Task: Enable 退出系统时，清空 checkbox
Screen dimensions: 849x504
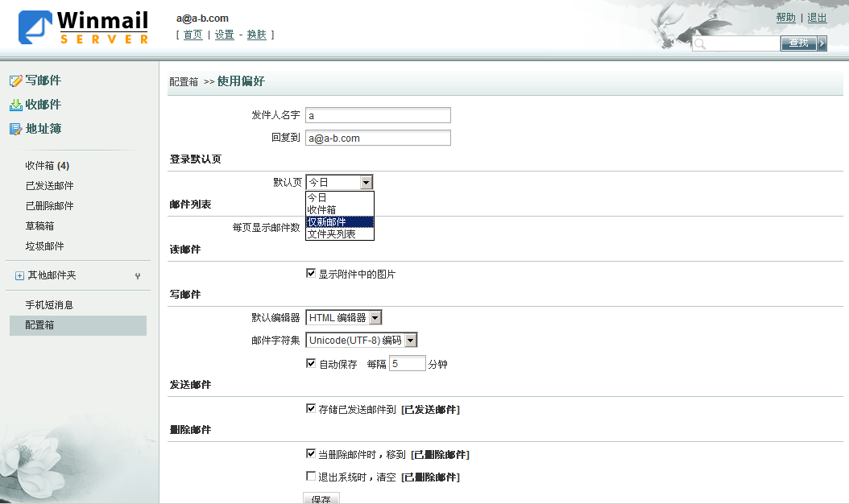Action: [x=311, y=476]
